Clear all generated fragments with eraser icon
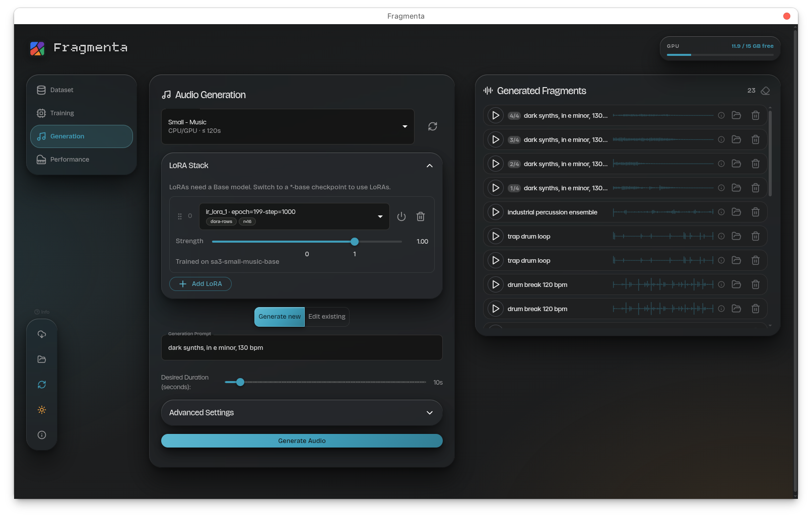812x519 pixels. (766, 91)
